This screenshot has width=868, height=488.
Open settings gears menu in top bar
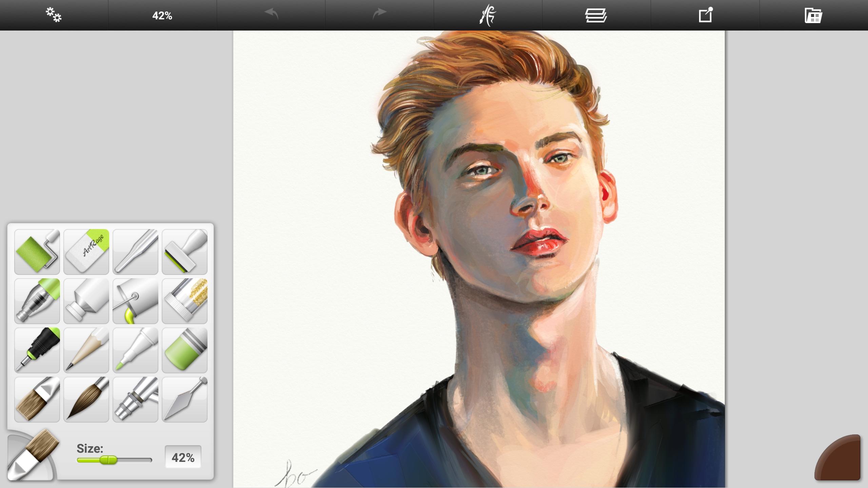tap(54, 15)
